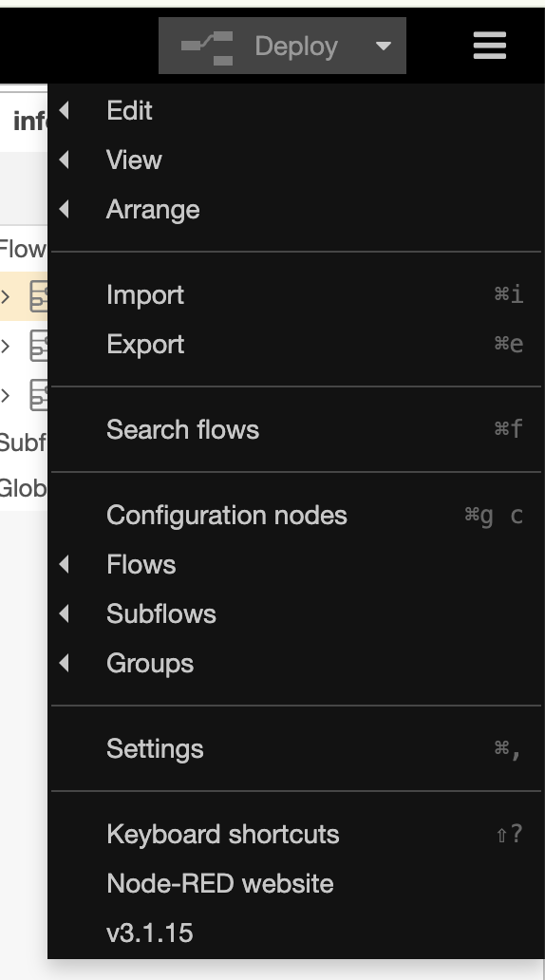Choose Search flows menu entry

[295, 429]
